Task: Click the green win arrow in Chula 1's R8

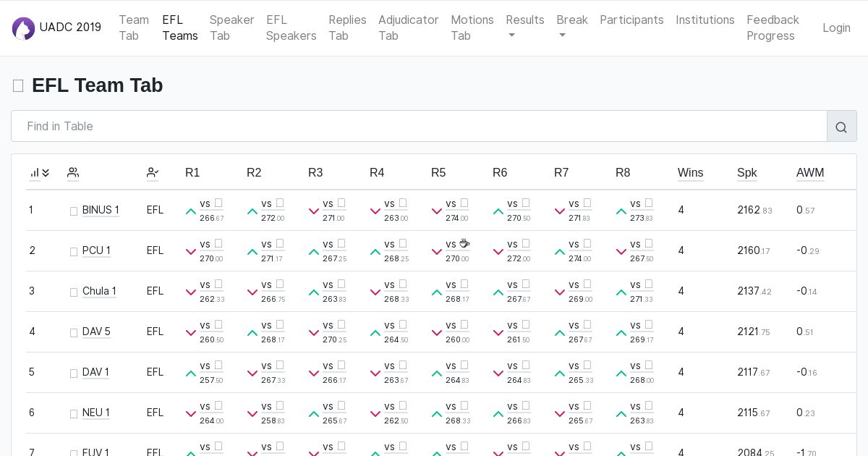Action: click(x=621, y=292)
